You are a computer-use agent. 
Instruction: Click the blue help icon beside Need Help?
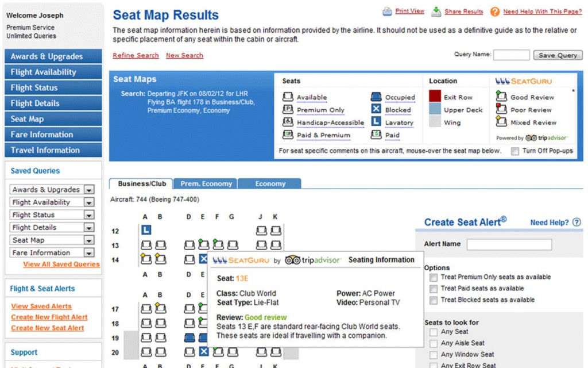click(x=577, y=223)
